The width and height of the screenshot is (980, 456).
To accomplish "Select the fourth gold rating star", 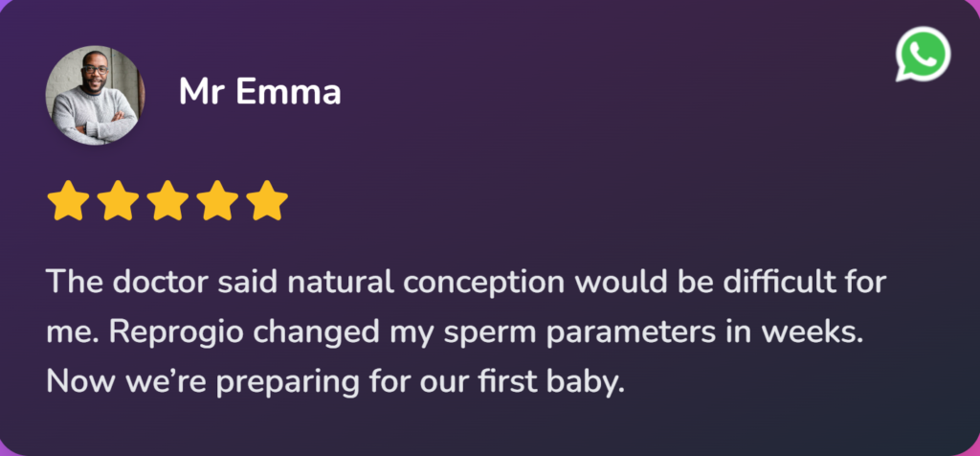I will [216, 202].
